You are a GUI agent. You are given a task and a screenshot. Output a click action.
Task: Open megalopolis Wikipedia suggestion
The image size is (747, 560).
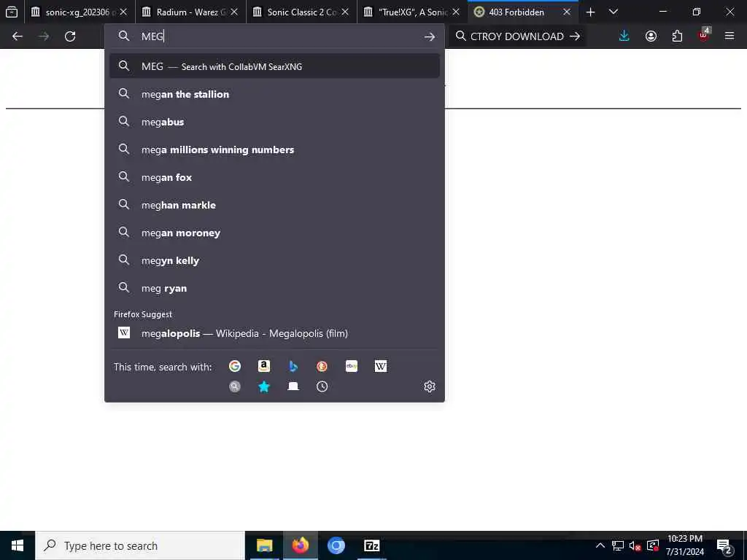274,333
